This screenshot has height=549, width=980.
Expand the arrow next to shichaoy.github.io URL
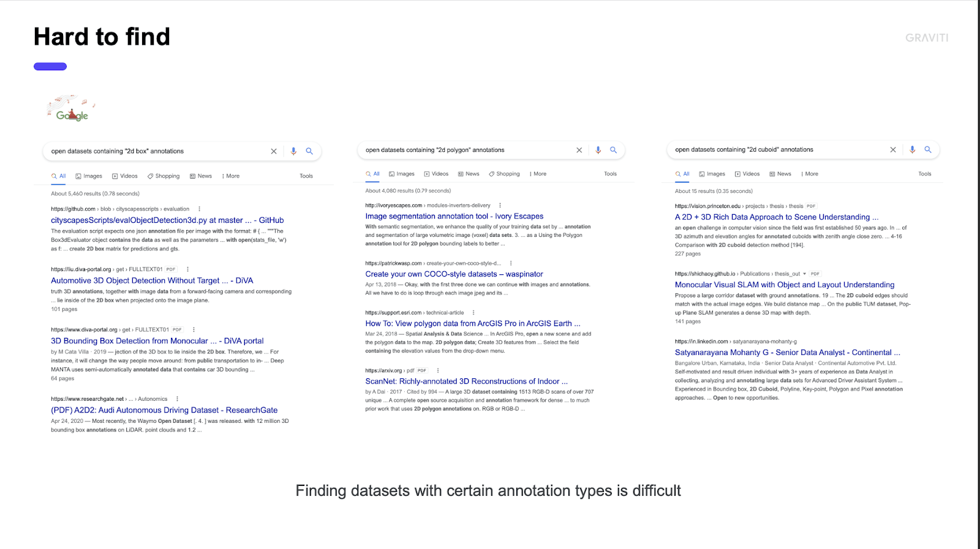click(x=804, y=274)
